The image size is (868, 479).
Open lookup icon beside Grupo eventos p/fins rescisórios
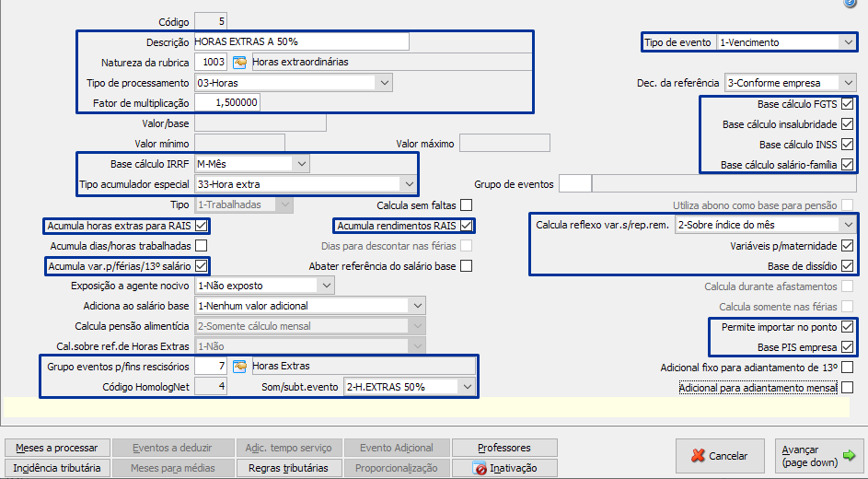239,367
